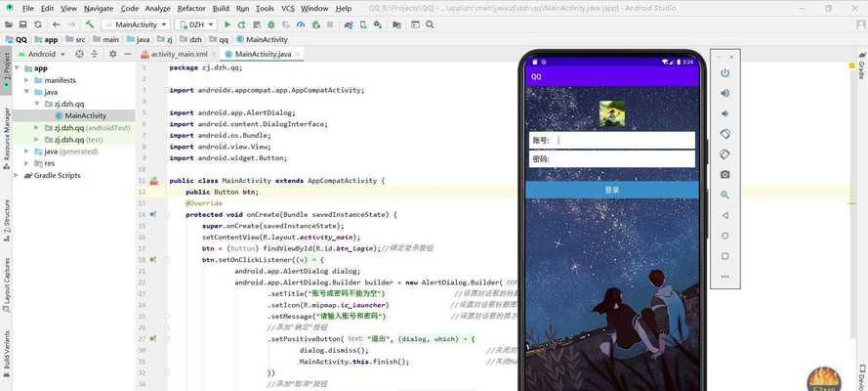Open the DZH device selector dropdown
This screenshot has width=868, height=391.
195,24
